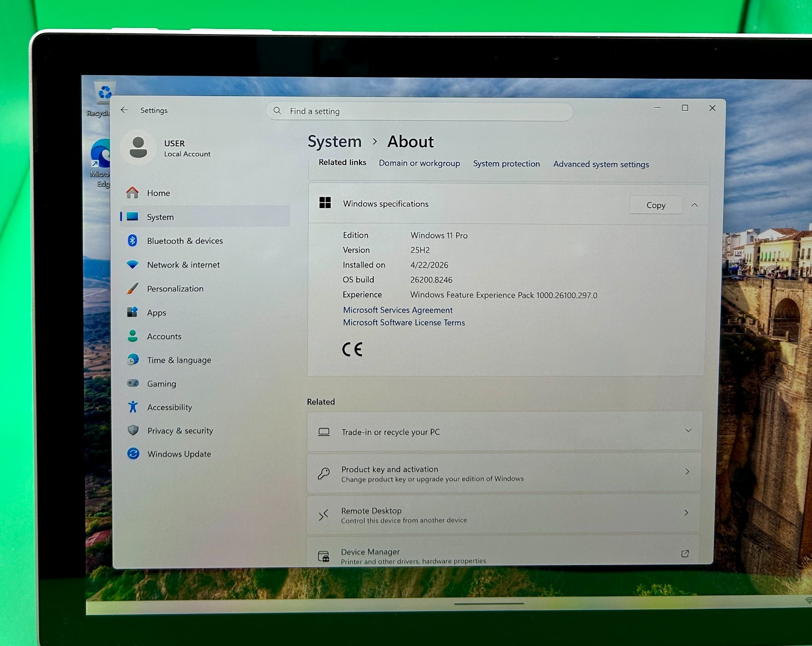The width and height of the screenshot is (812, 646).
Task: Open Windows Update settings
Action: (x=205, y=454)
